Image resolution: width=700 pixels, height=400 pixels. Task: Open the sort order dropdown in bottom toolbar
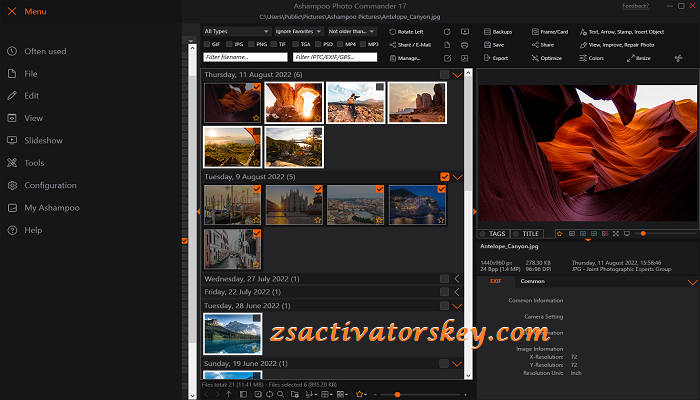click(x=311, y=394)
